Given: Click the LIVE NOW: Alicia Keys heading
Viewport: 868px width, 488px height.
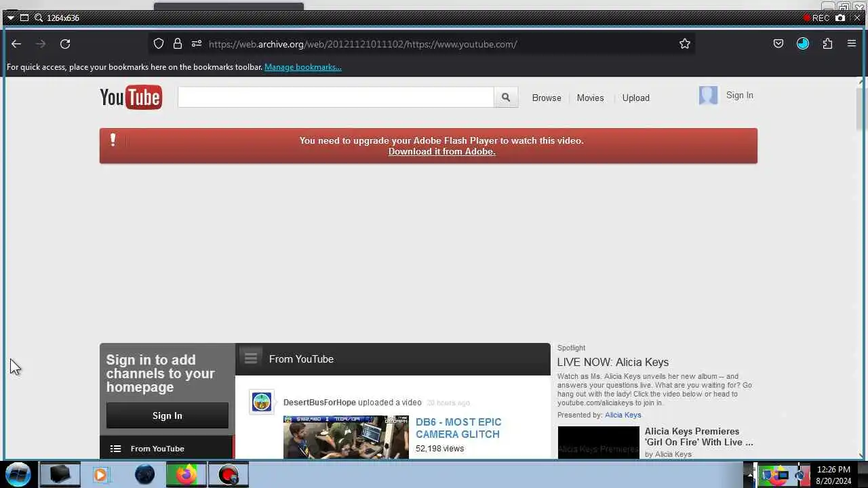Looking at the screenshot, I should coord(613,362).
